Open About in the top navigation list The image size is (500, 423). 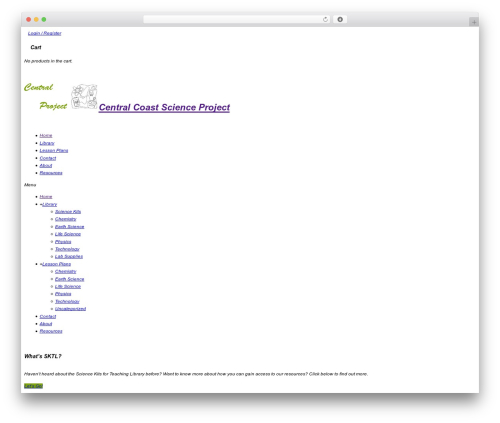[46, 165]
